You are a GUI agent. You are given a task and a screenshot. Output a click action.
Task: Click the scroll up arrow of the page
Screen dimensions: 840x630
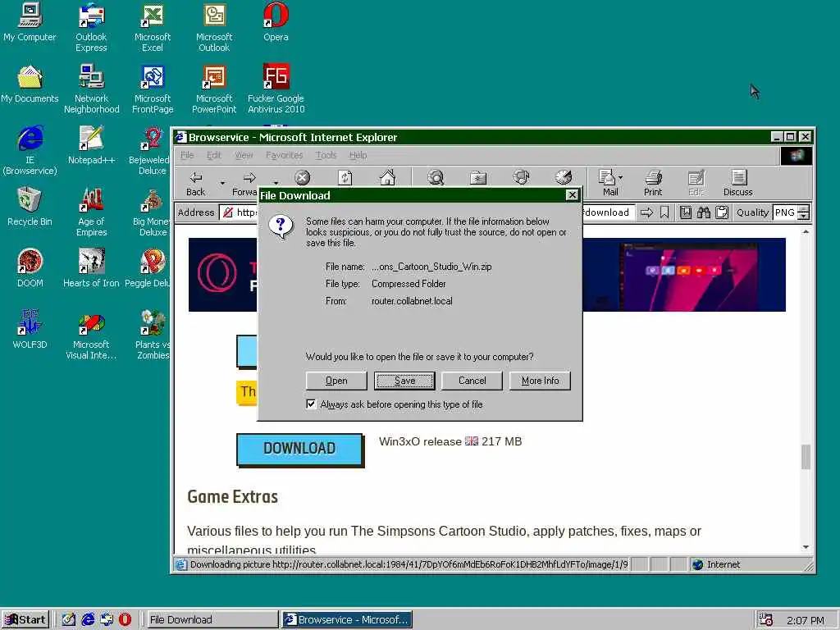coord(806,232)
